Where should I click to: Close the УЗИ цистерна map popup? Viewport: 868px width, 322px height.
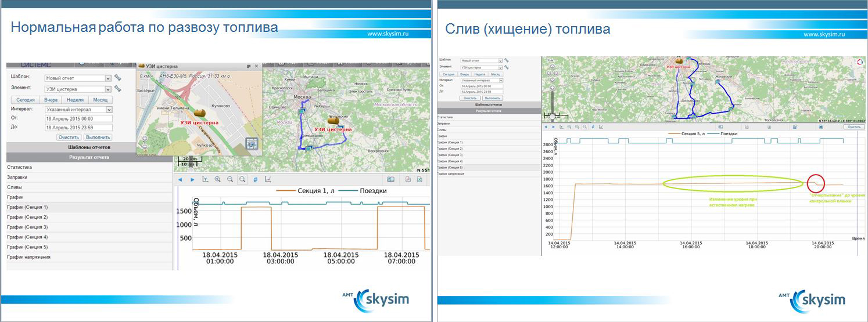pos(257,66)
